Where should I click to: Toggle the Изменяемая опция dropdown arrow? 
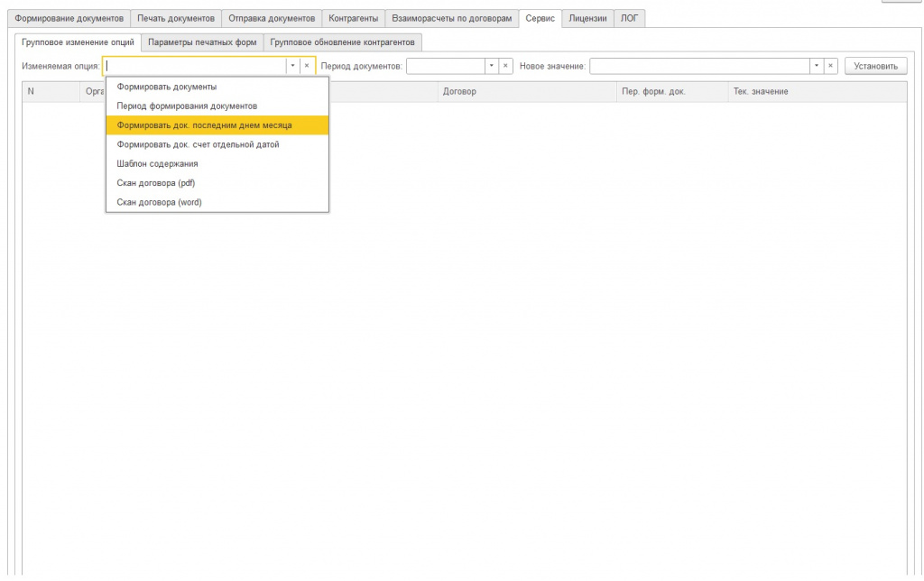click(x=293, y=66)
